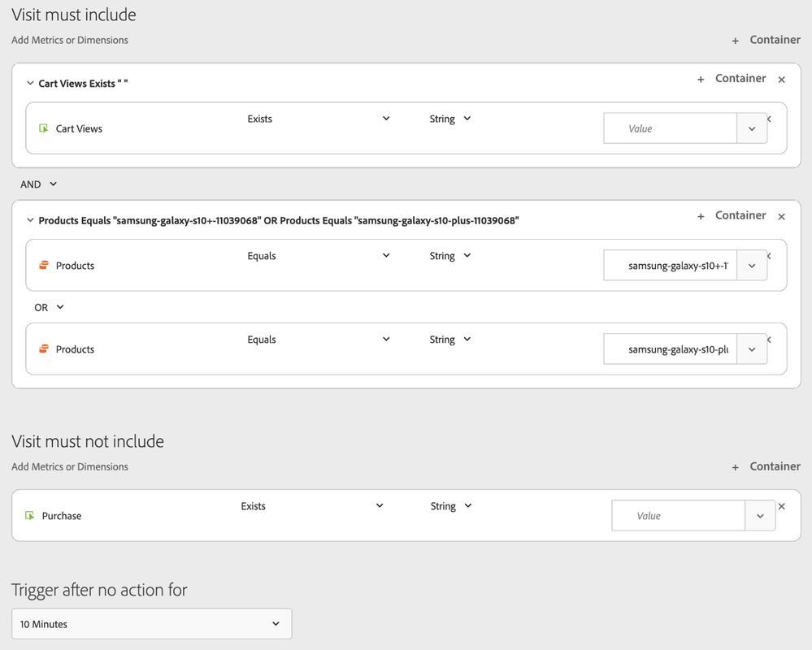The width and height of the screenshot is (812, 650).
Task: Click the Purchase metric label
Action: click(x=62, y=516)
